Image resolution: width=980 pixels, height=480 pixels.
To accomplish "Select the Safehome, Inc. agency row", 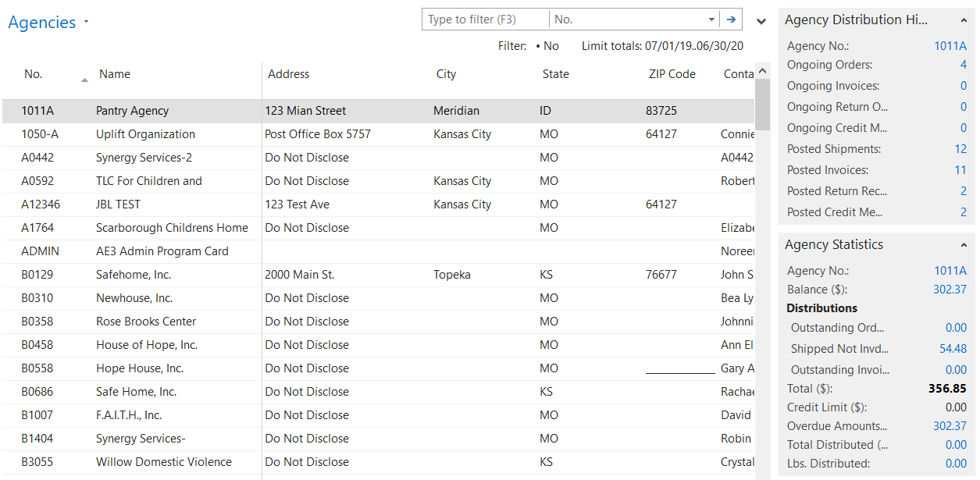I will (134, 275).
